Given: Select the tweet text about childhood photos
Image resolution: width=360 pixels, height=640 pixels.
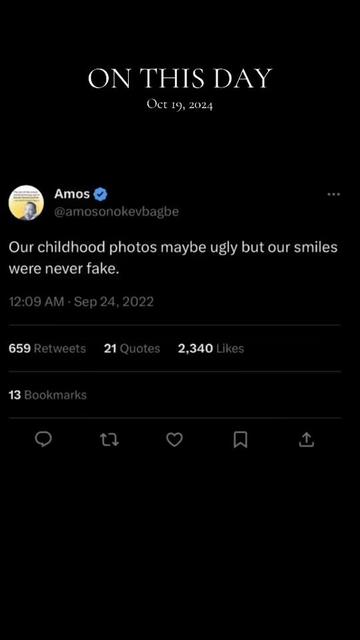Looking at the screenshot, I should coord(173,258).
